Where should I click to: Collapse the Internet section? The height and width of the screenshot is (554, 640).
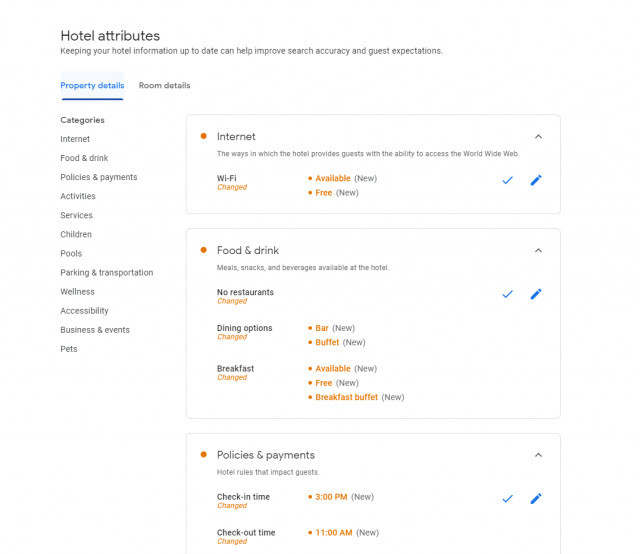(x=538, y=136)
